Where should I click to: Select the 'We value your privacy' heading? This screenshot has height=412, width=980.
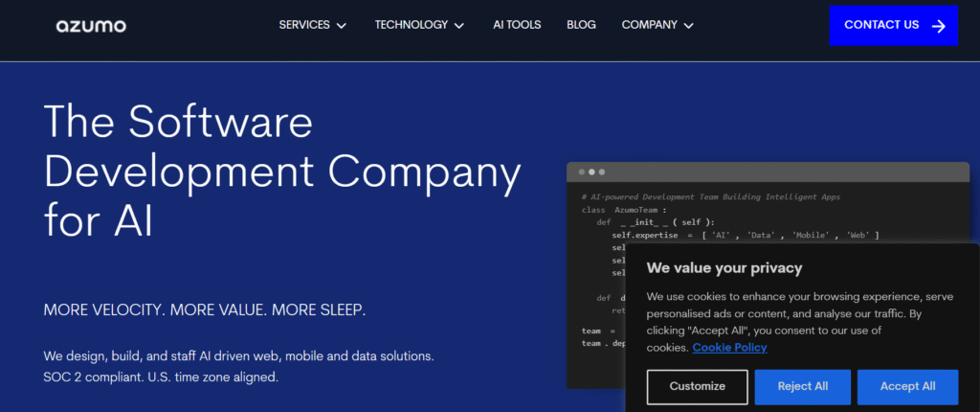click(724, 268)
